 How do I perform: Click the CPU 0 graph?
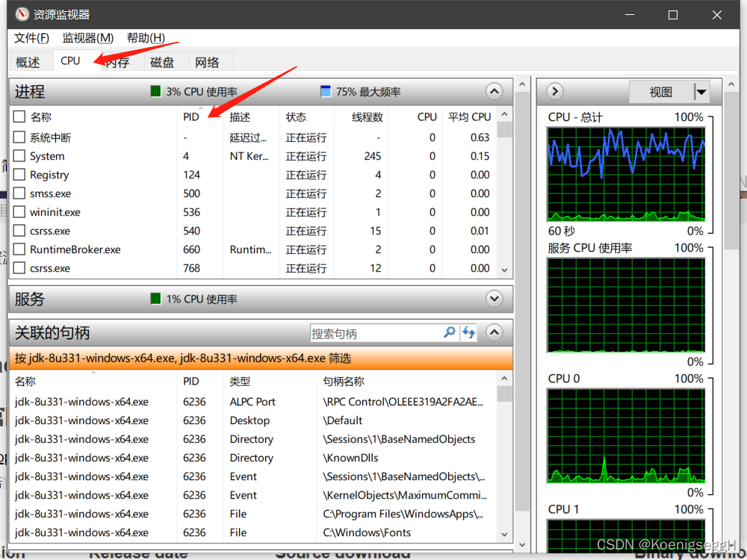tap(625, 436)
